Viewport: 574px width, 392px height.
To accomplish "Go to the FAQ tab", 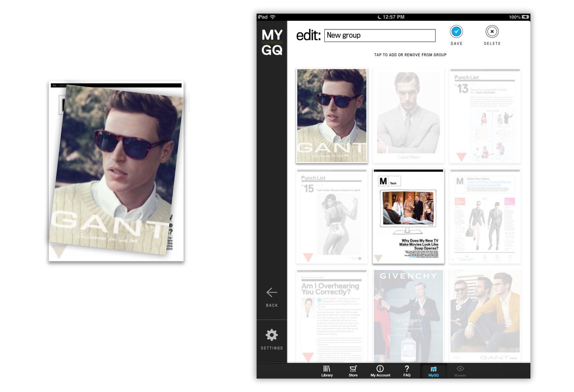I will click(407, 371).
